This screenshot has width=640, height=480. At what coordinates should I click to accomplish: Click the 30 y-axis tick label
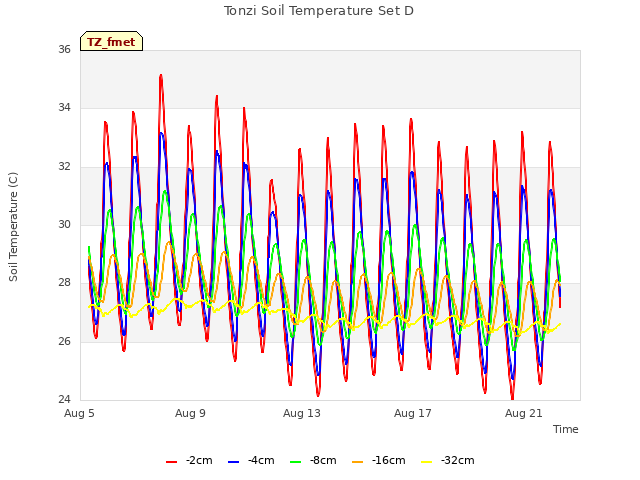64,224
